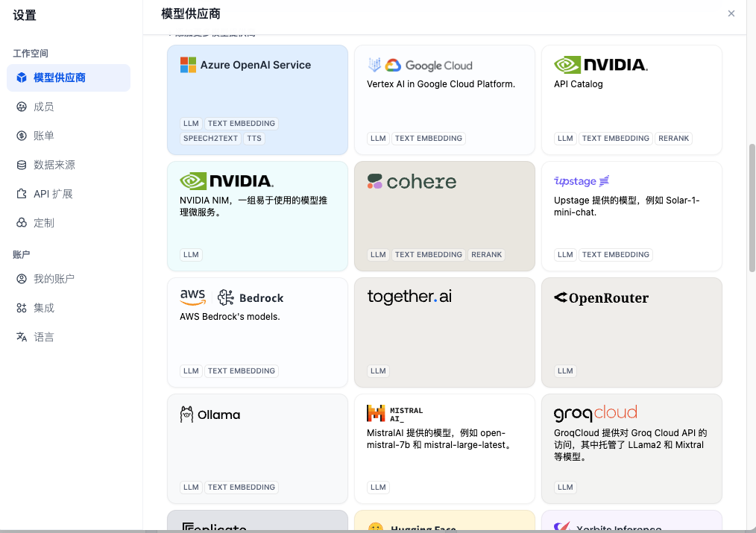Viewport: 756px width, 533px height.
Task: Click the dollar coin icon beside 账单
Action: [21, 136]
